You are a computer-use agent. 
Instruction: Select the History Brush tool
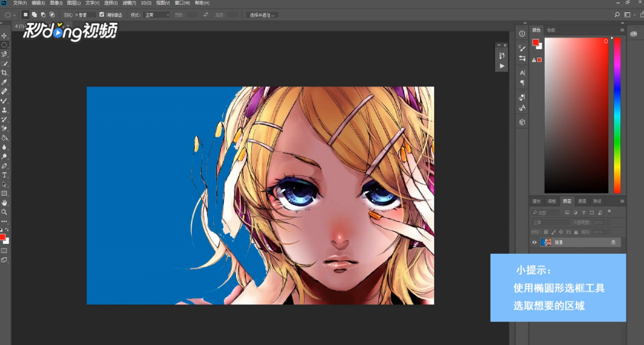(x=4, y=119)
